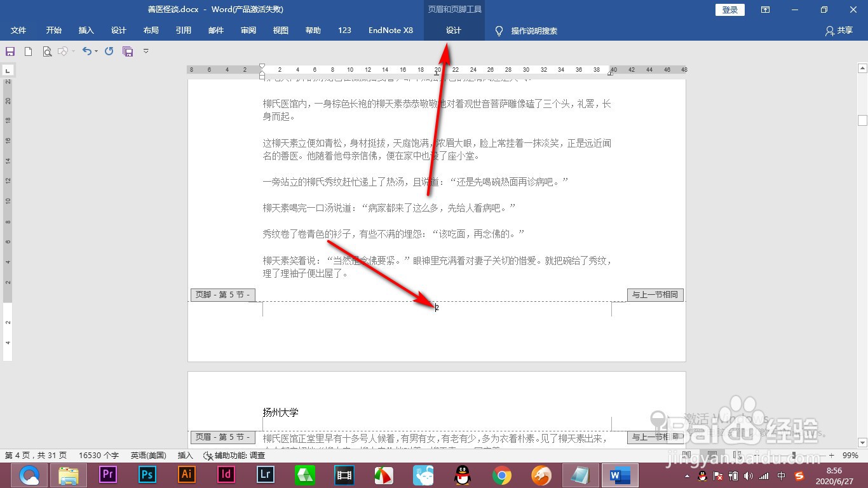Click the lightbulb icon beside 操作说明搜索
Viewport: 868px width, 488px height.
[x=499, y=30]
